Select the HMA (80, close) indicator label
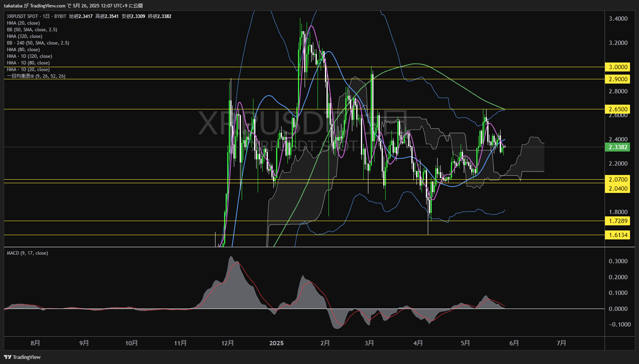 tap(23, 50)
